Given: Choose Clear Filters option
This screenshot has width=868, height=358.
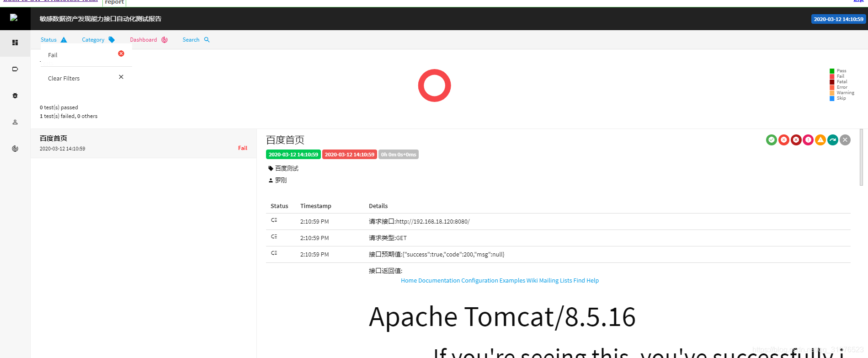Looking at the screenshot, I should click(x=86, y=78).
